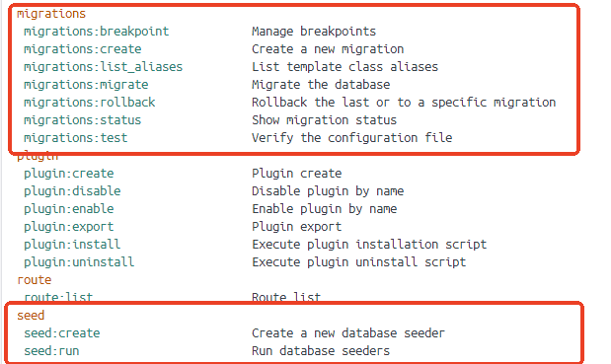Click the seed group heading
Image resolution: width=611 pixels, height=364 pixels.
pyautogui.click(x=31, y=316)
